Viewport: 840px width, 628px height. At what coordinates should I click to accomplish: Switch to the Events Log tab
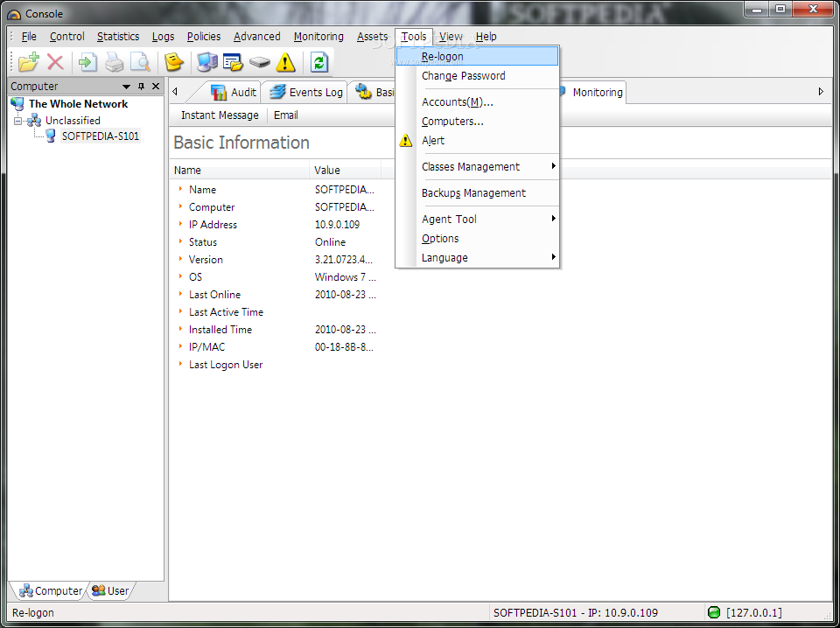[306, 92]
